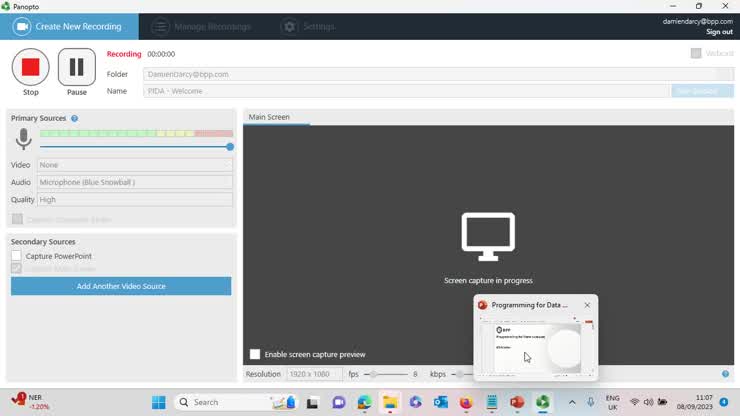Open notification center badge

[x=724, y=402]
